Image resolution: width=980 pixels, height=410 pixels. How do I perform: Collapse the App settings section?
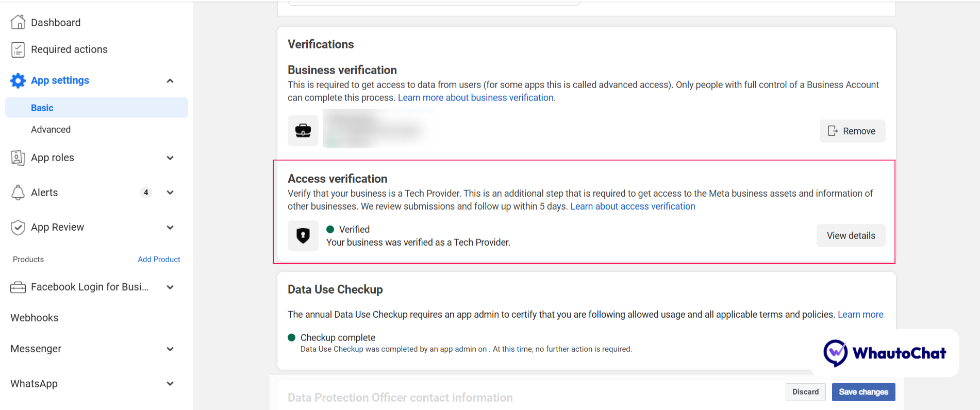coord(170,80)
